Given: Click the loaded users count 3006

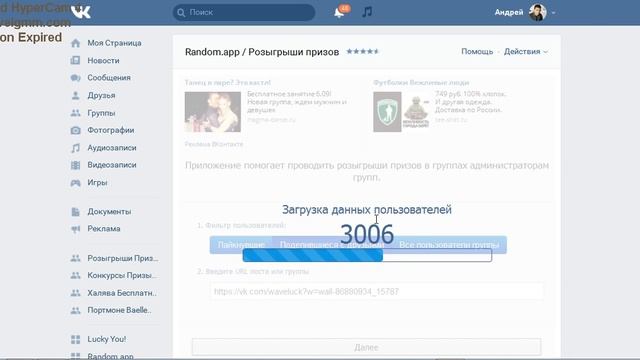Looking at the screenshot, I should pyautogui.click(x=367, y=234).
